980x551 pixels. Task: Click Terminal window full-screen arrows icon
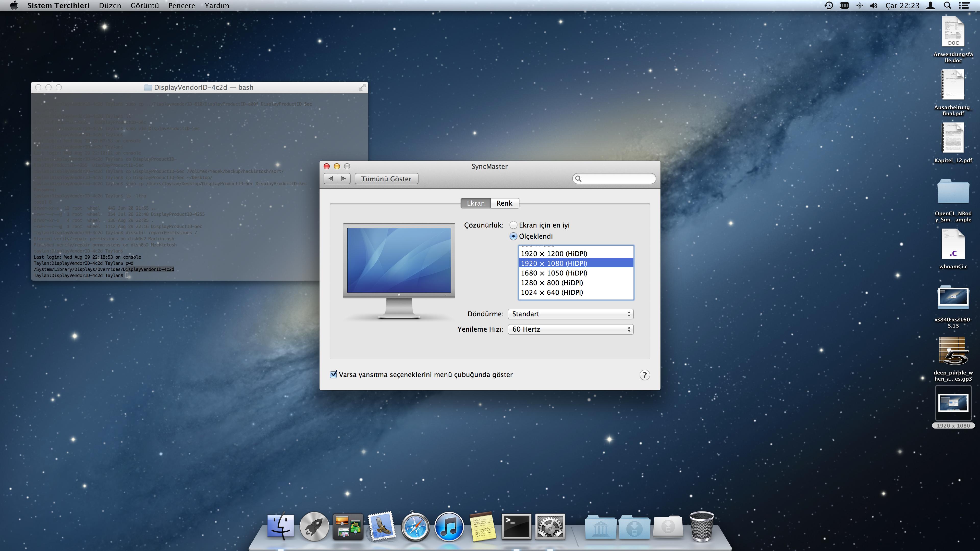362,87
